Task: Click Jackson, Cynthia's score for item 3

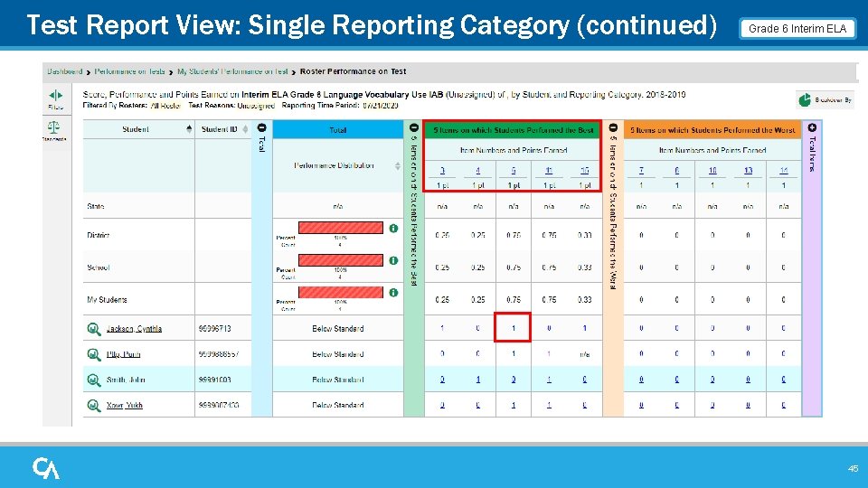Action: point(442,328)
